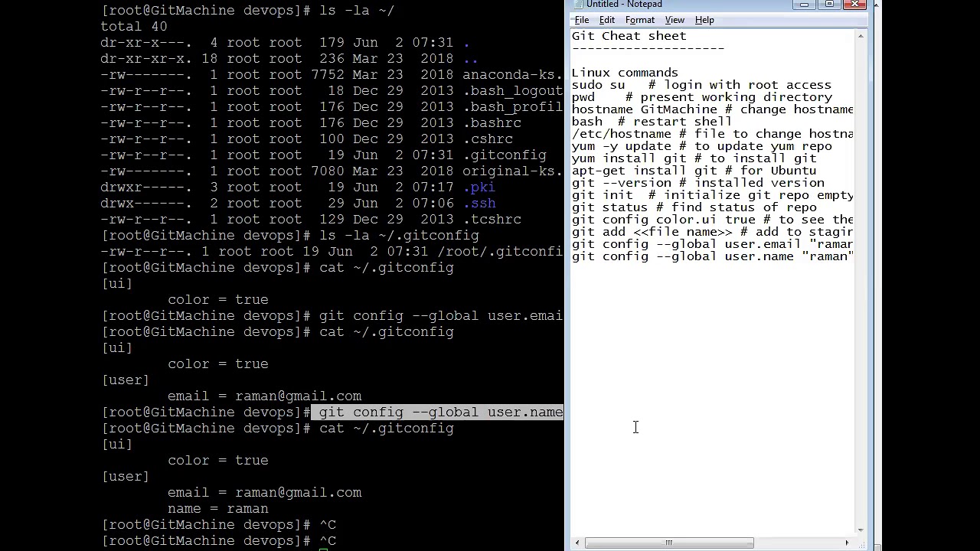Screen dimensions: 980x551
Task: Click Notepad horizontal scrollbar right arrow
Action: (x=847, y=543)
